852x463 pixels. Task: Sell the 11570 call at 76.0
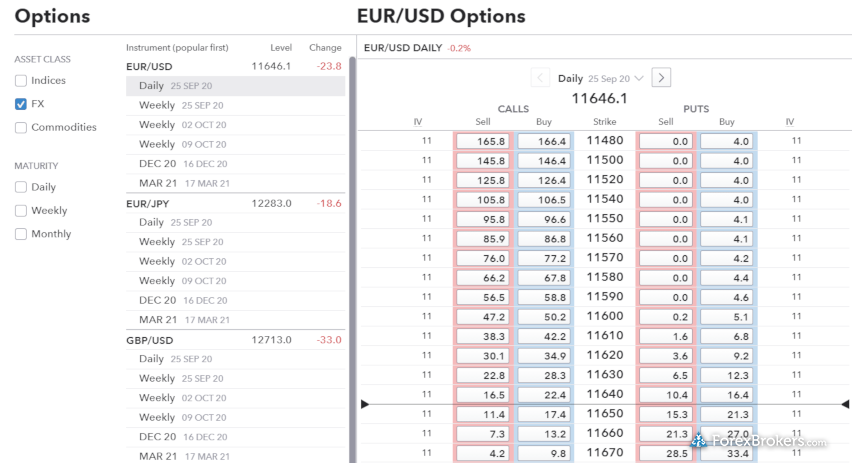coord(483,259)
